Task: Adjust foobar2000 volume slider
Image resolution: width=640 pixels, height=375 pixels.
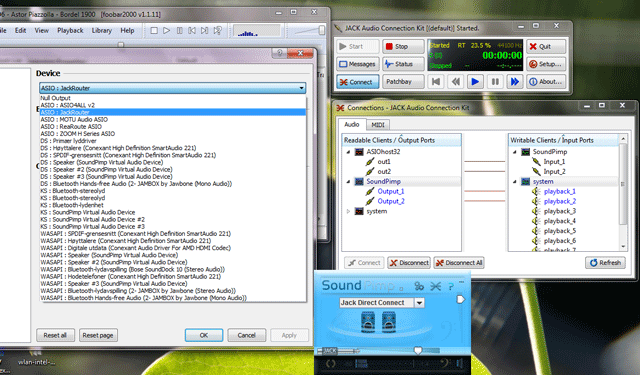Action: 322,30
